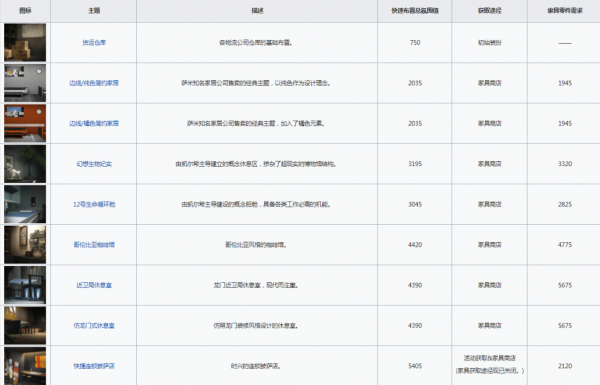The width and height of the screenshot is (600, 385).
Task: Select the ambience value 4420
Action: (415, 245)
